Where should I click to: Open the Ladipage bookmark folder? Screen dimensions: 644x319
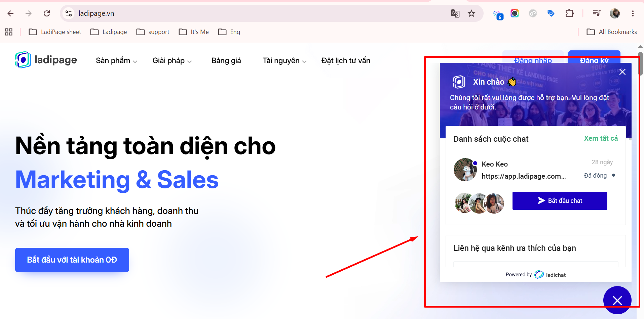point(109,32)
